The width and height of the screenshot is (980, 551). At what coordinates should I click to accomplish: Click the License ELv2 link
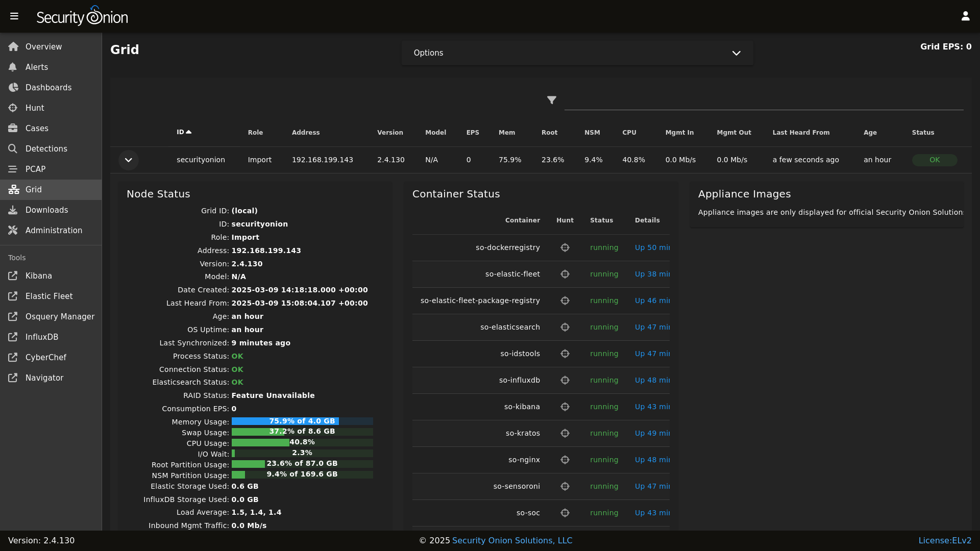pyautogui.click(x=945, y=541)
